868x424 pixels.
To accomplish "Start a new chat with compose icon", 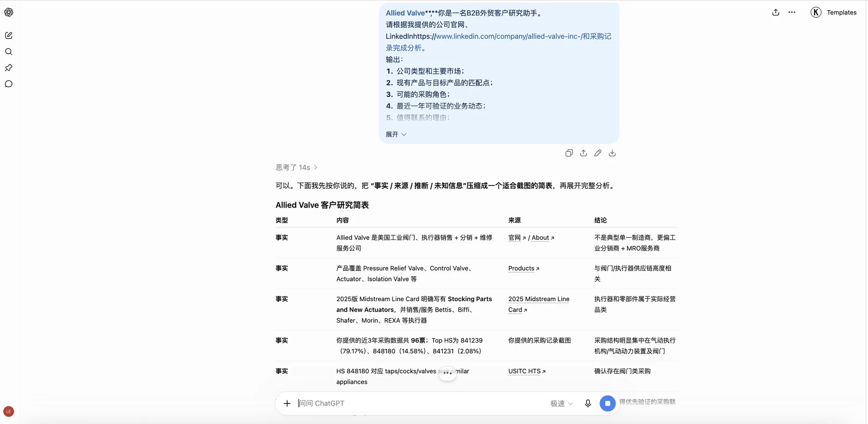I will point(9,35).
